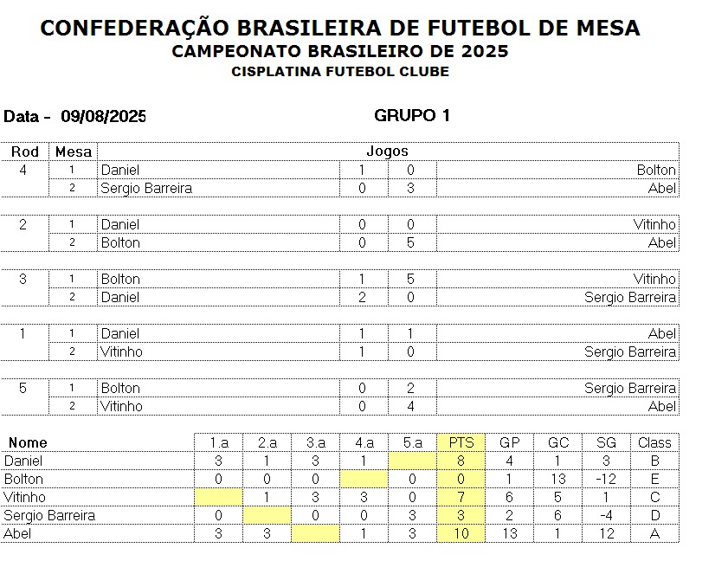
Task: Click the "Jogos" header cell
Action: click(x=387, y=152)
